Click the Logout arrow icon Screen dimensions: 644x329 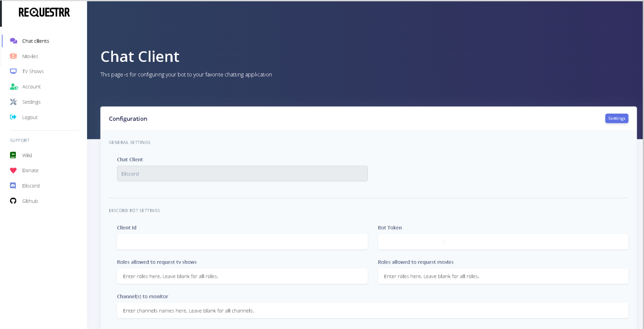(14, 117)
